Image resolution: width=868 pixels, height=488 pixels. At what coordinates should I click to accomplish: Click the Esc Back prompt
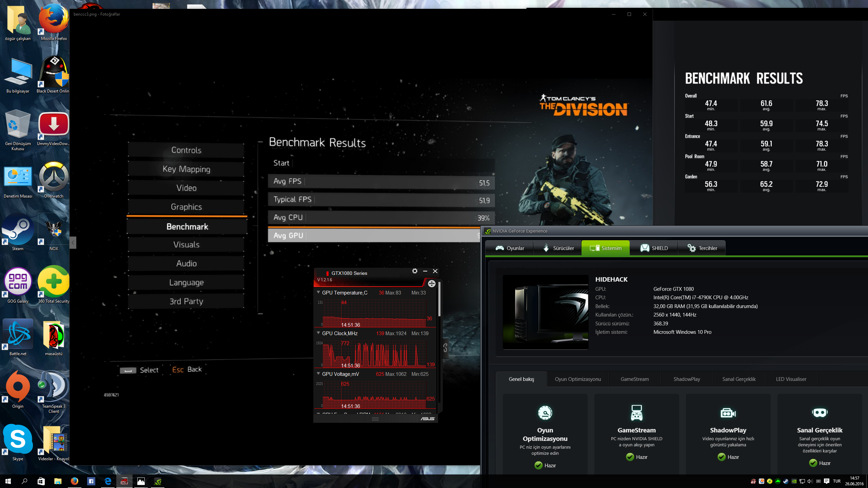click(187, 369)
